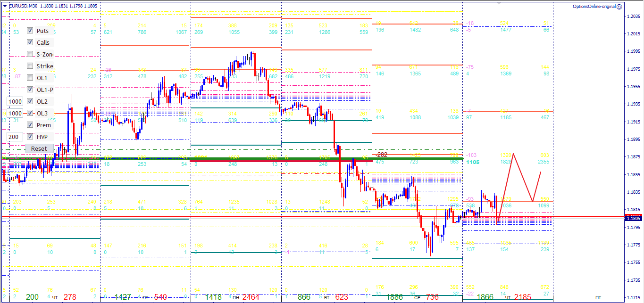This screenshot has width=644, height=303.
Task: Click the OptionsOnline-original expert label
Action: tap(594, 7)
